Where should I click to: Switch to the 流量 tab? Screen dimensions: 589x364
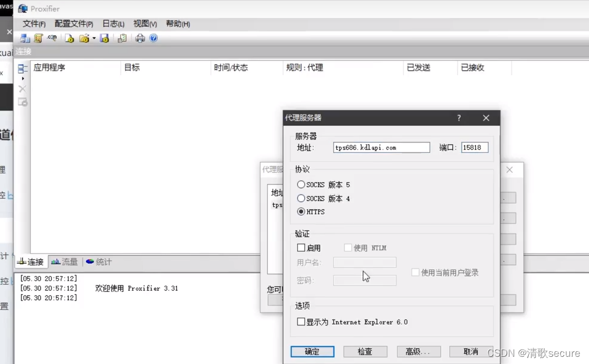tap(64, 262)
